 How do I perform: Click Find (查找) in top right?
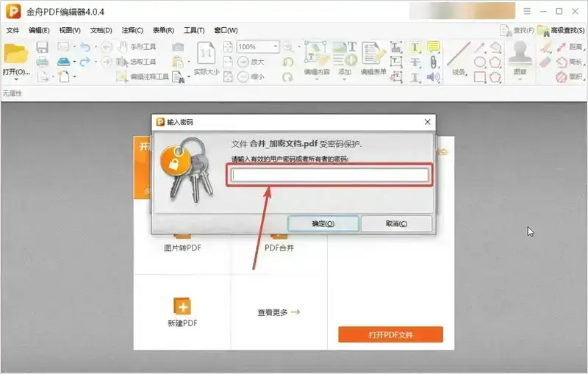coord(517,30)
